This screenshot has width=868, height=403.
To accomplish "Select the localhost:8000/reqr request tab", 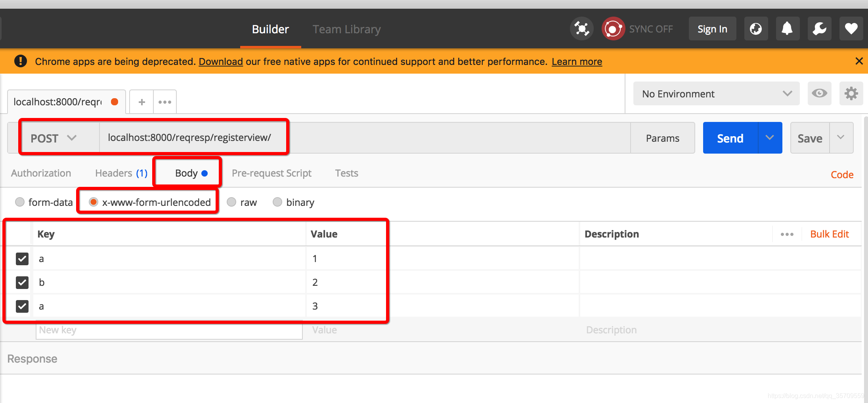I will click(67, 102).
